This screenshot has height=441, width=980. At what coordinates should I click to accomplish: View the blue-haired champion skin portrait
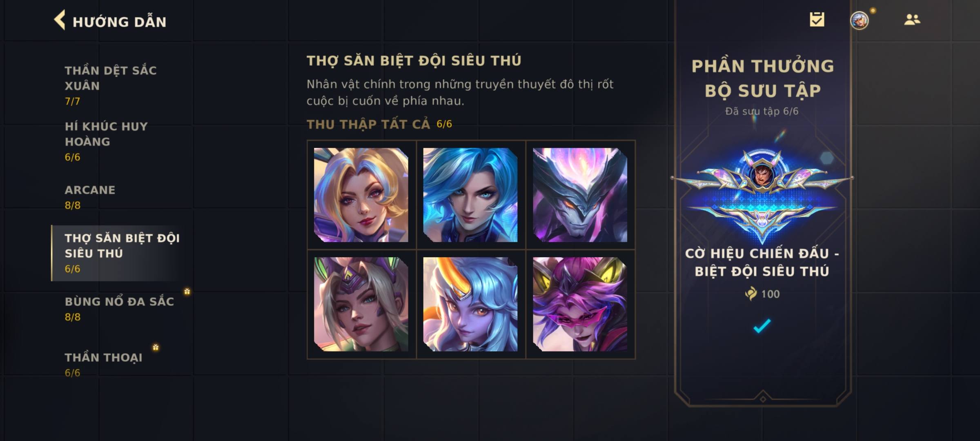click(470, 195)
